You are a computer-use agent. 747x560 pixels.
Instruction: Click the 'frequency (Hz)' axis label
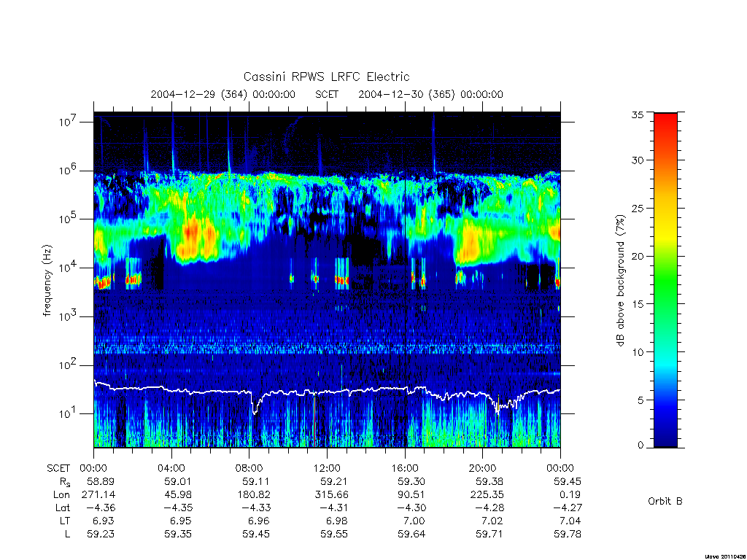pos(47,281)
